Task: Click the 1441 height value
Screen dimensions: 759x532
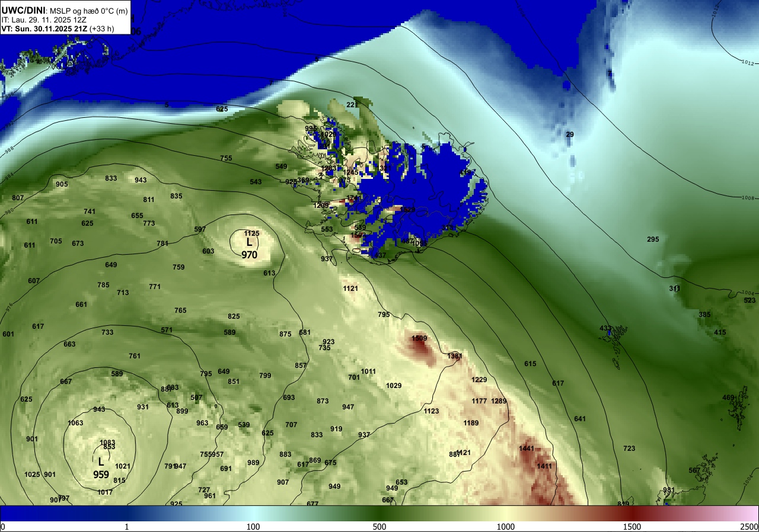Action: click(x=527, y=448)
